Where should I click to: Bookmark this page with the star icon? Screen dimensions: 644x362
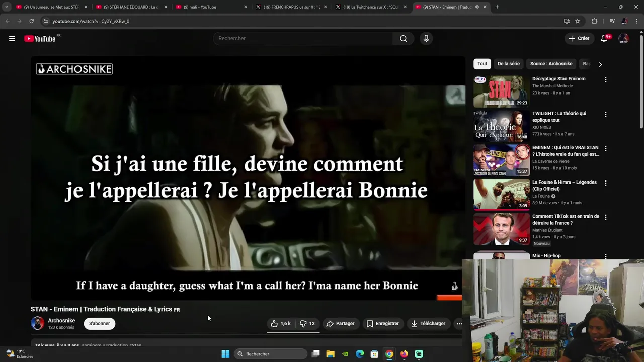point(578,21)
